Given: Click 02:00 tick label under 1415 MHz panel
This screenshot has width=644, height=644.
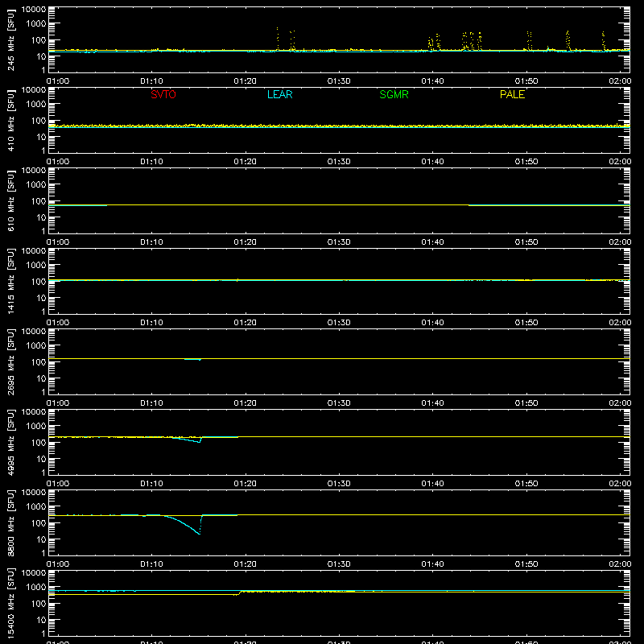Looking at the screenshot, I should click(620, 323).
